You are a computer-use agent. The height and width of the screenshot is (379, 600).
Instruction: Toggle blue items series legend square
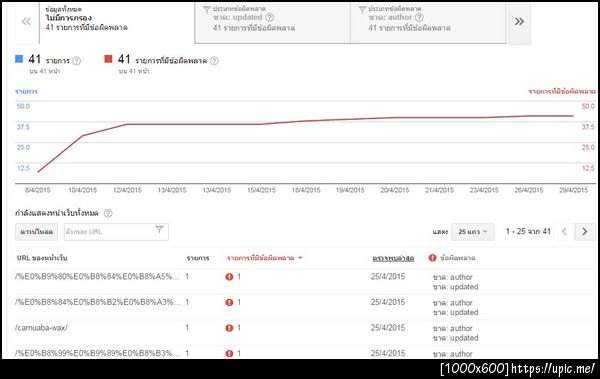click(x=19, y=59)
